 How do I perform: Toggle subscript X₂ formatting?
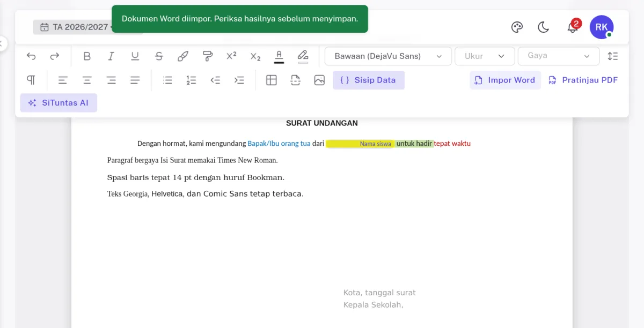[x=255, y=56]
